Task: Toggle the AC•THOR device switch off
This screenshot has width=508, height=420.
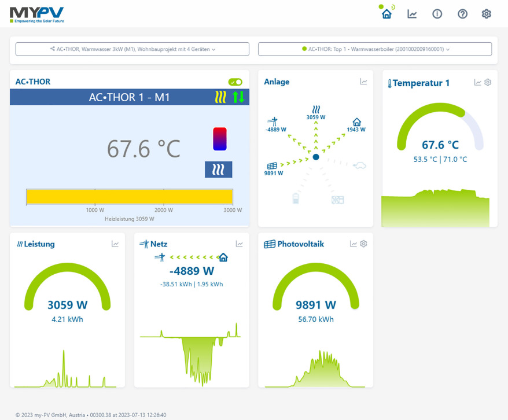Action: pyautogui.click(x=235, y=82)
